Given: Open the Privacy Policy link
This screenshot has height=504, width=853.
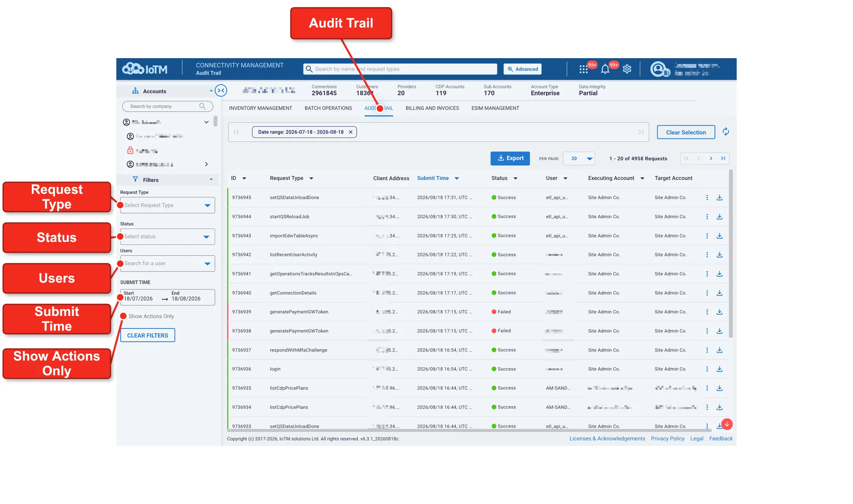Looking at the screenshot, I should pos(668,438).
